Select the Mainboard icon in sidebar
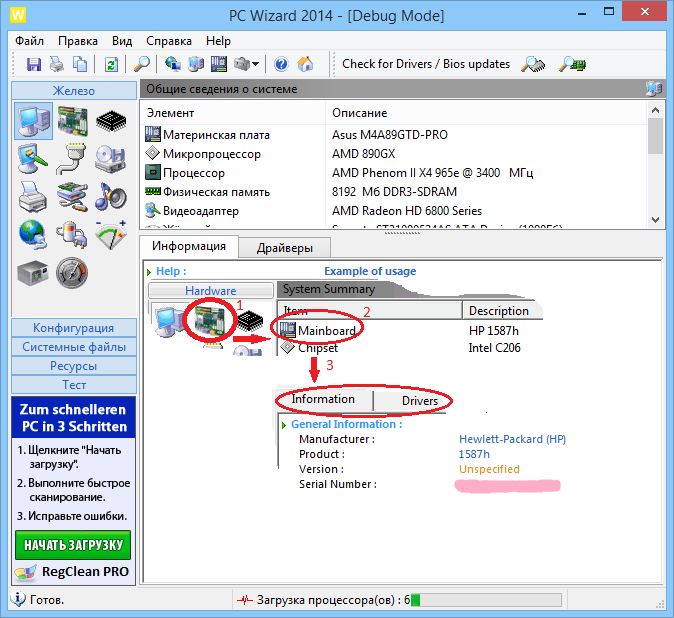Screen dimensions: 674x618 [72, 121]
